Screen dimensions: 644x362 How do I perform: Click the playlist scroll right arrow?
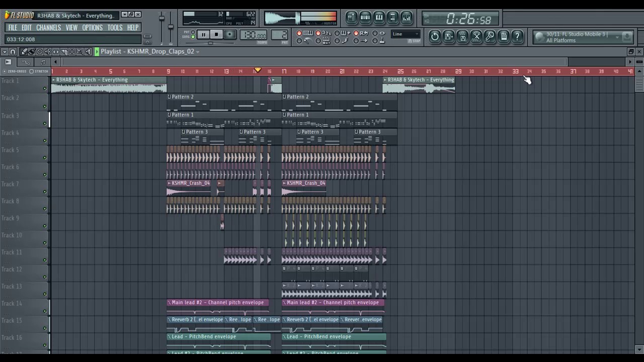630,62
